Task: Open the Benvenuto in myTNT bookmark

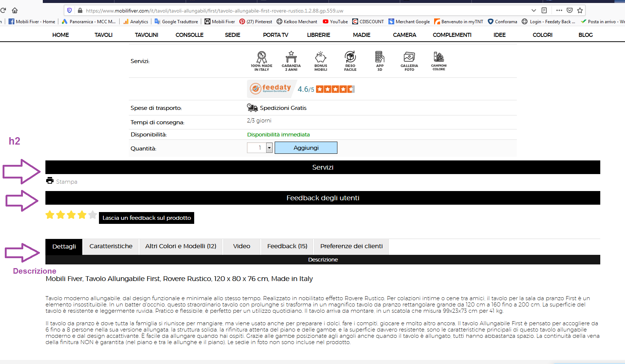Action: point(459,22)
